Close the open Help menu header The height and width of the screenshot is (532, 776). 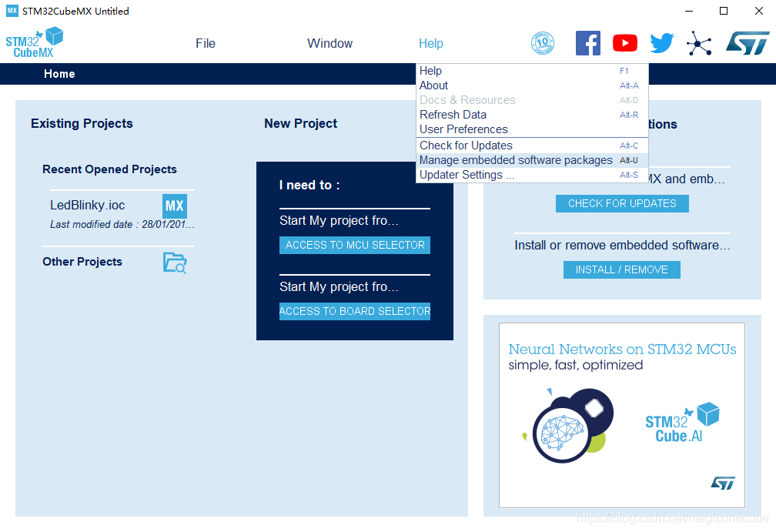(431, 44)
